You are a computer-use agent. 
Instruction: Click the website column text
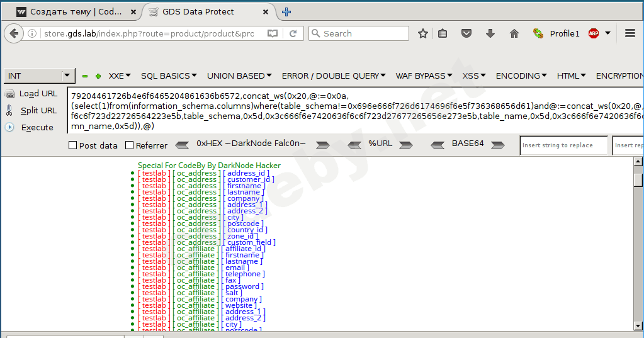pos(239,305)
